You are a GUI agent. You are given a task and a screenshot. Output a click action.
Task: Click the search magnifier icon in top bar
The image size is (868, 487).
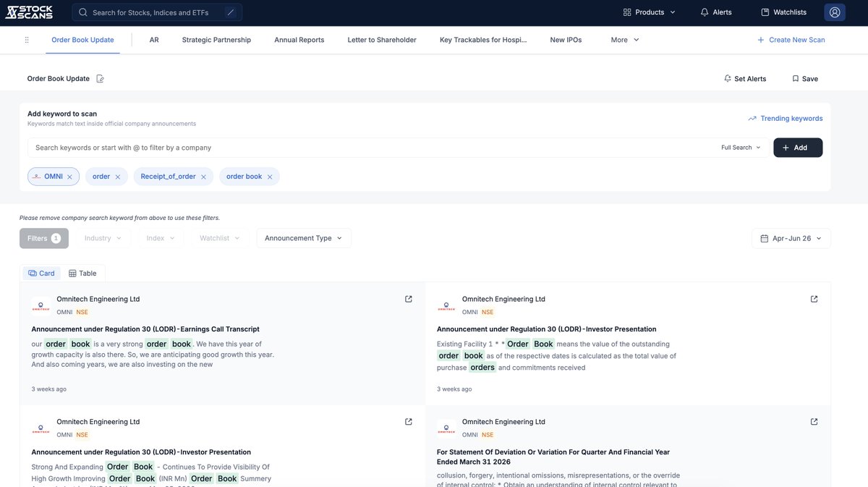[x=83, y=12]
